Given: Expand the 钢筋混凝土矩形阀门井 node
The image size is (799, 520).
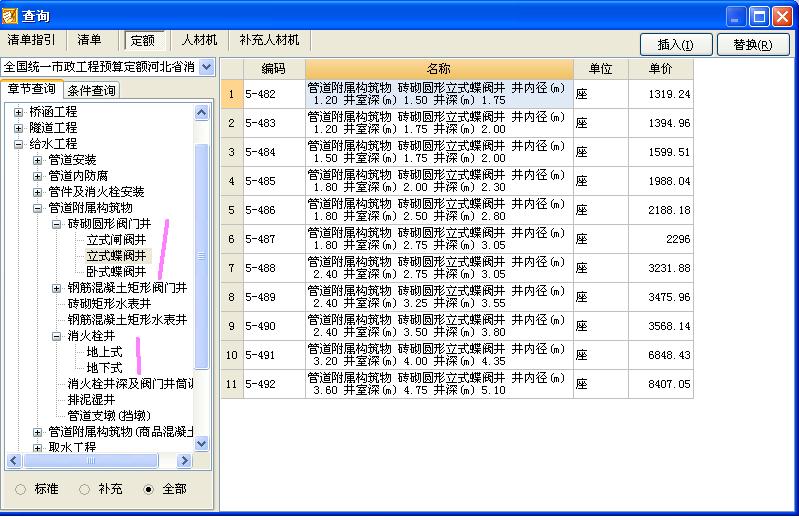Looking at the screenshot, I should (57, 288).
